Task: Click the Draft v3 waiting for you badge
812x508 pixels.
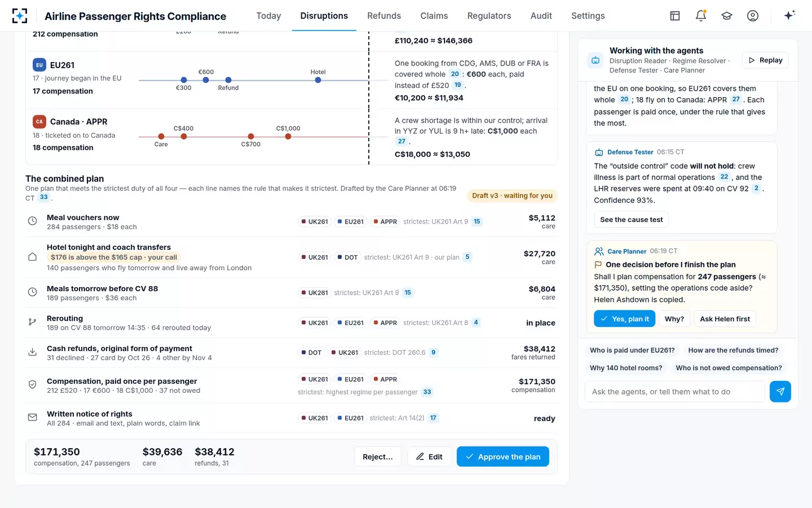Action: 512,195
